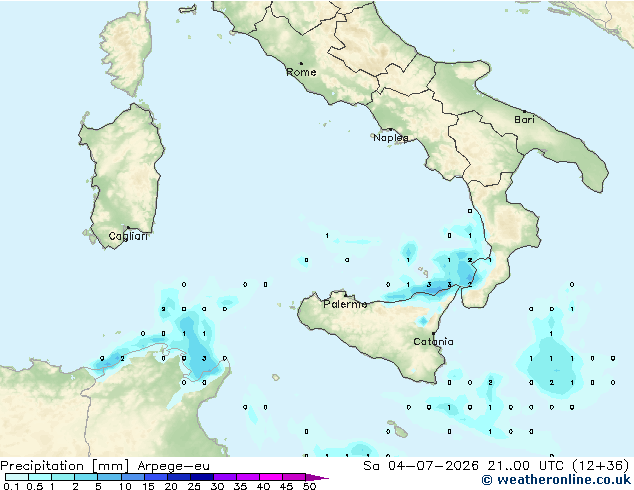Click the 0.1–0.5 mm legend swatch

coord(17,477)
